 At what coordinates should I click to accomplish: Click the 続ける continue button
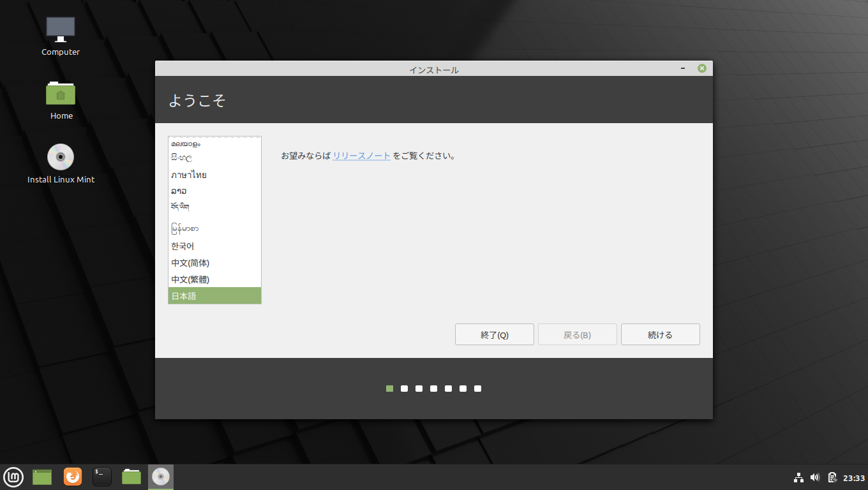click(661, 334)
